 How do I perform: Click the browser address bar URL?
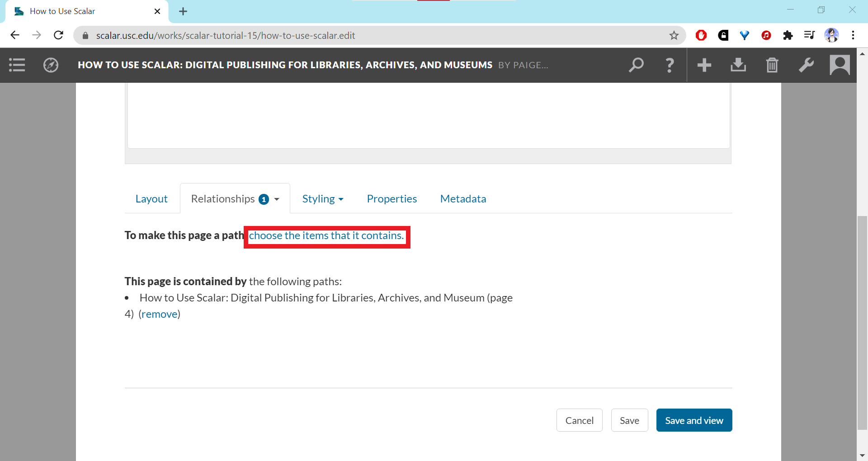click(225, 35)
